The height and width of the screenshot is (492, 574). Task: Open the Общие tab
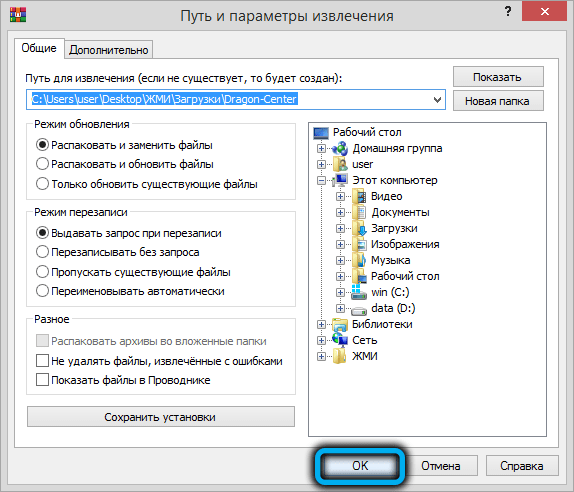click(x=39, y=48)
